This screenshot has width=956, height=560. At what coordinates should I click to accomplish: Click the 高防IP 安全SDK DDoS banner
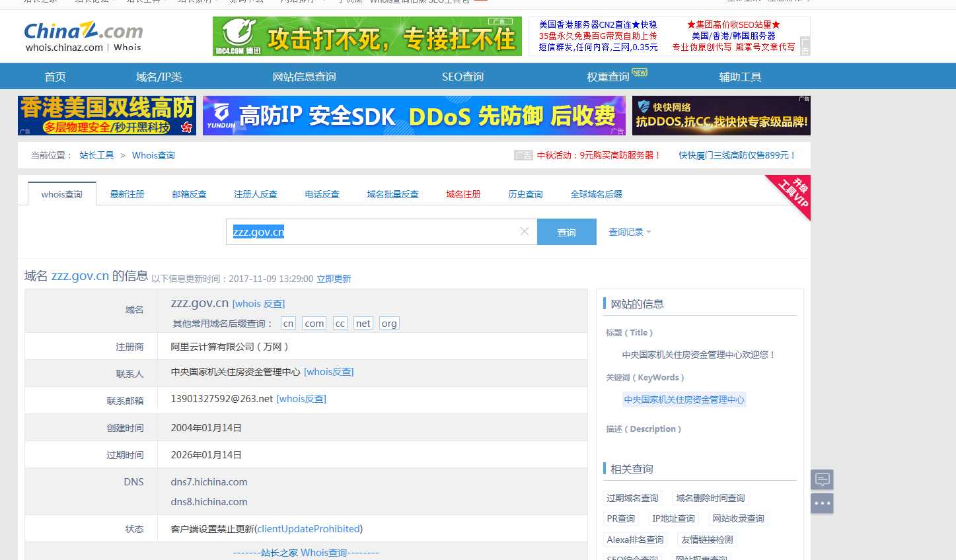(x=414, y=116)
